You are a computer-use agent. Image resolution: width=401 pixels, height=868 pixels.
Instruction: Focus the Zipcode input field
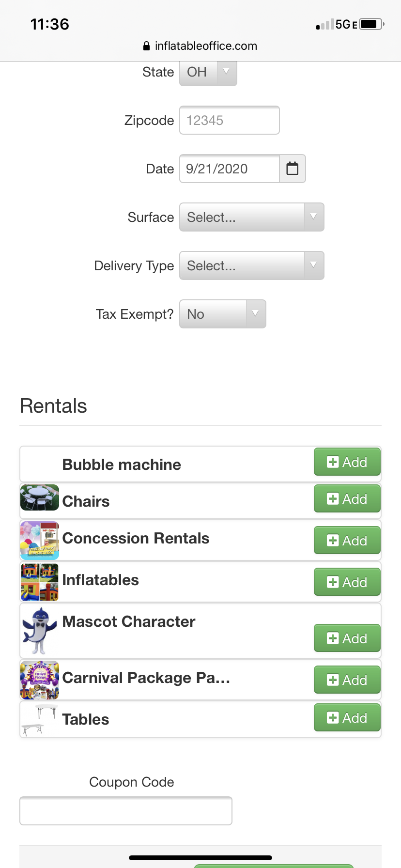pyautogui.click(x=229, y=120)
